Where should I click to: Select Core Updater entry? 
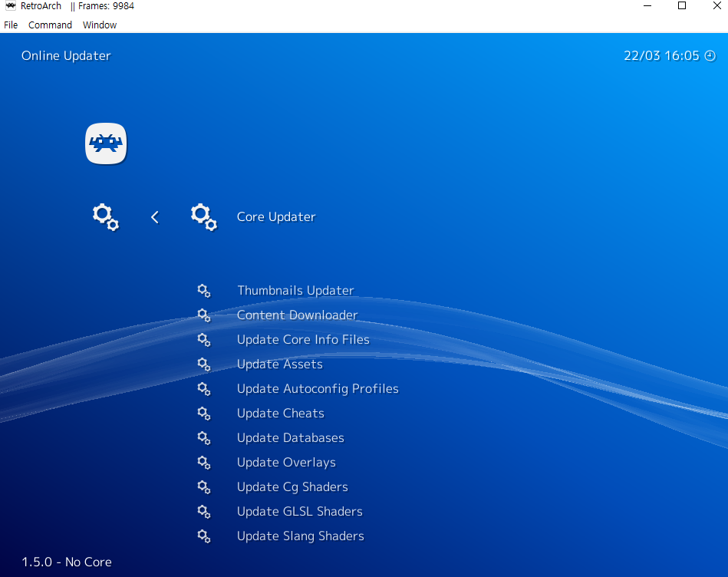click(276, 217)
